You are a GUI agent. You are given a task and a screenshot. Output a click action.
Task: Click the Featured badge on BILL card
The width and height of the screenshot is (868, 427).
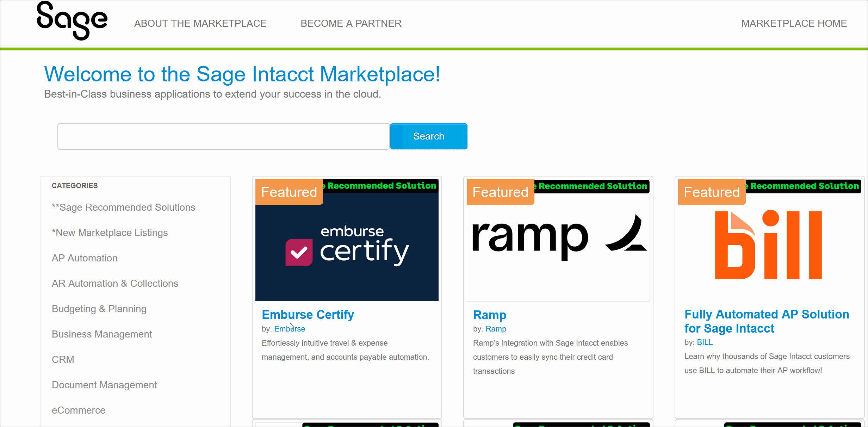coord(712,192)
